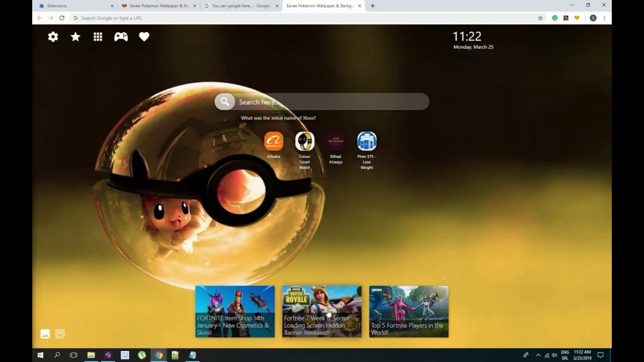
Task: Open Top 5 Fortnite Players article
Action: [x=409, y=311]
